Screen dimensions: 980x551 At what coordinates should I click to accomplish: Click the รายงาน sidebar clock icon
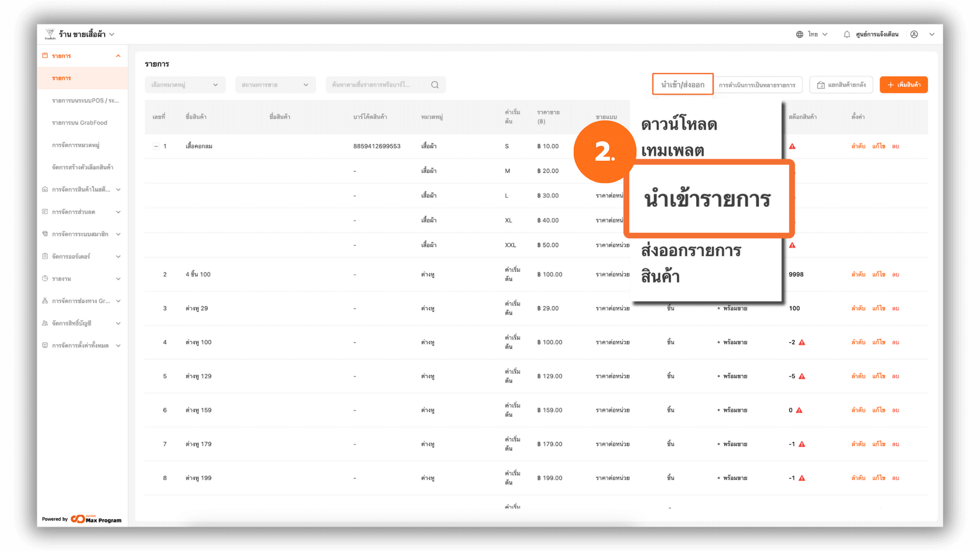click(45, 279)
